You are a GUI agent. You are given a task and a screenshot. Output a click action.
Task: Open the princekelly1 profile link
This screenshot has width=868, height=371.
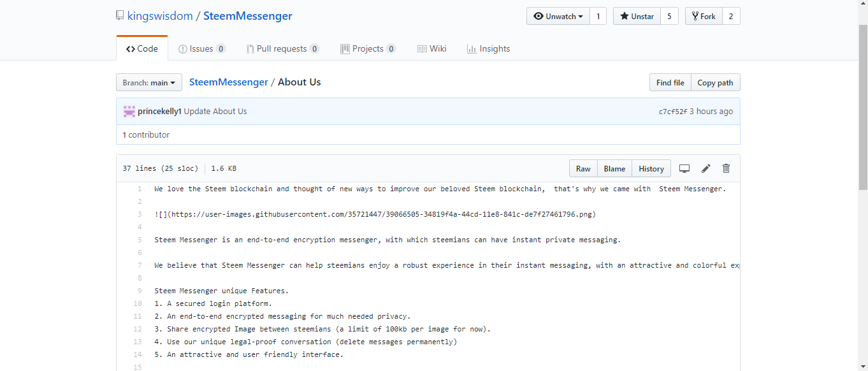coord(159,111)
